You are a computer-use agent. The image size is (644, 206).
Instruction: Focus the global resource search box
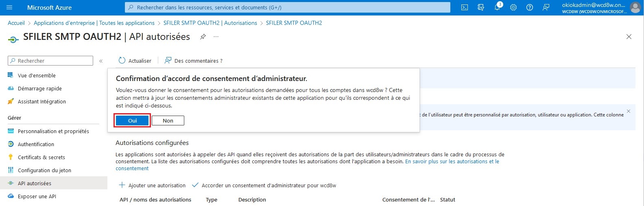(x=288, y=7)
